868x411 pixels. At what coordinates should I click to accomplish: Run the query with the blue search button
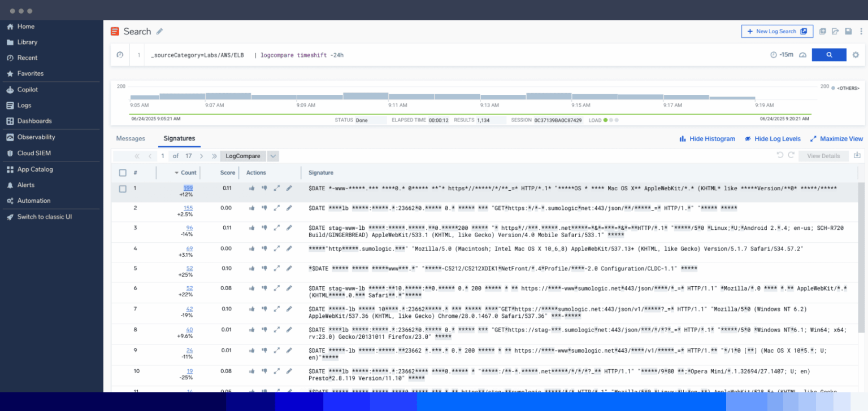[829, 55]
